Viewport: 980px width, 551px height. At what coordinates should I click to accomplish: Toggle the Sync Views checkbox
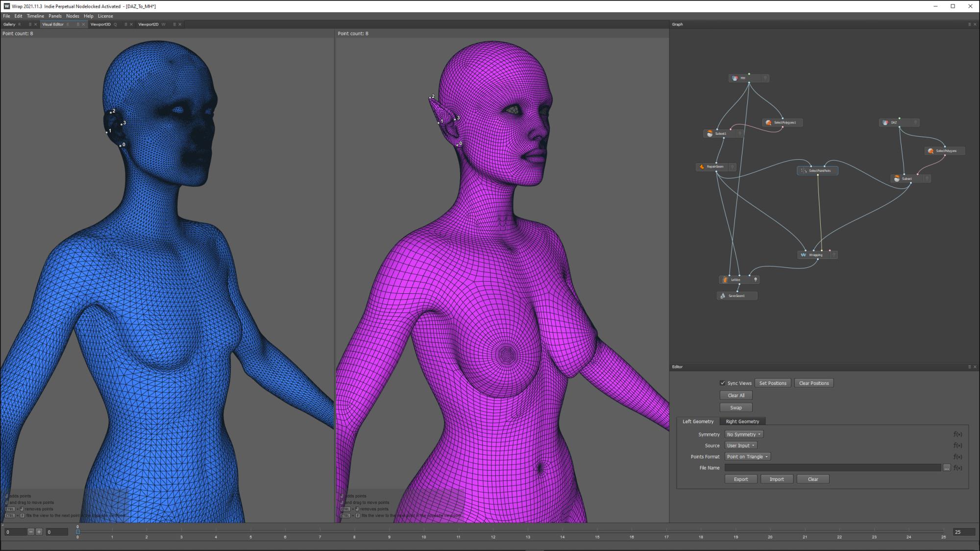pos(722,383)
